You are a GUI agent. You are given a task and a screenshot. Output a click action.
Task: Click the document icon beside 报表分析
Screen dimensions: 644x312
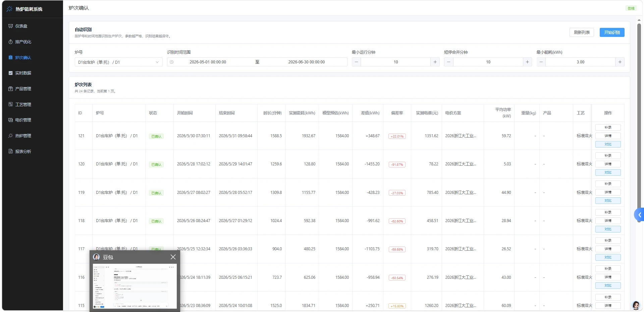click(x=10, y=151)
